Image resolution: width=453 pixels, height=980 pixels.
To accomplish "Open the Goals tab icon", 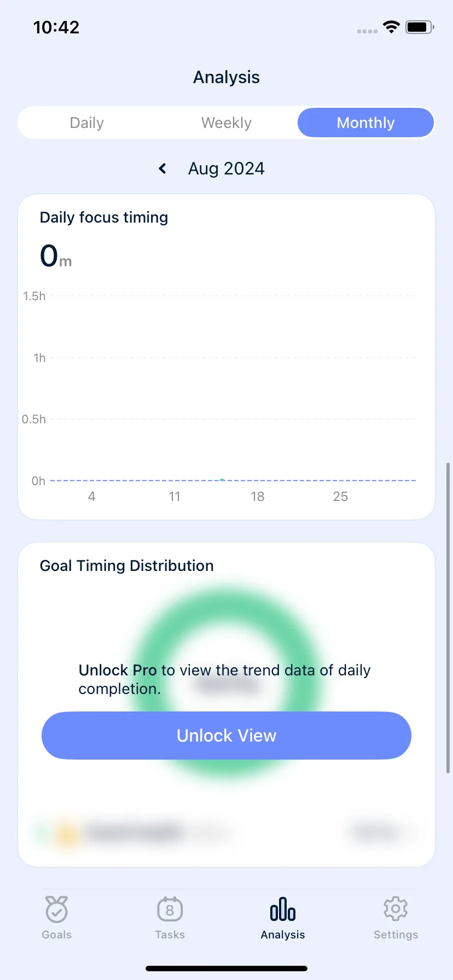I will (56, 909).
